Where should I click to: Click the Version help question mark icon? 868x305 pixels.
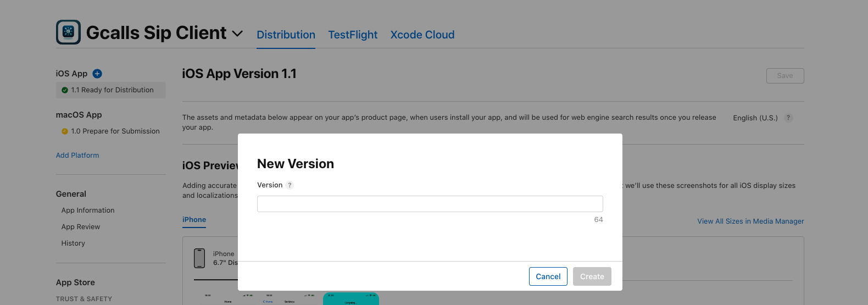[290, 185]
